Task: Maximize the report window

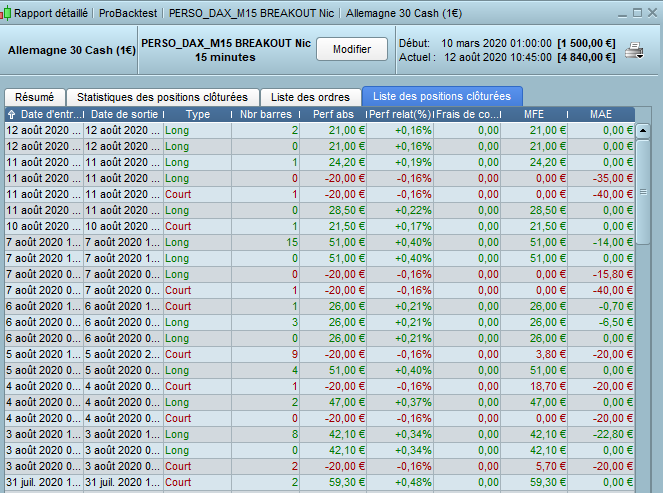Action: coord(637,13)
